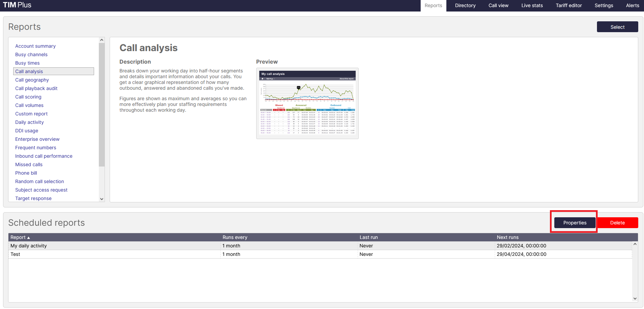Screen dimensions: 644x309
Task: Open Live stats
Action: coord(532,5)
